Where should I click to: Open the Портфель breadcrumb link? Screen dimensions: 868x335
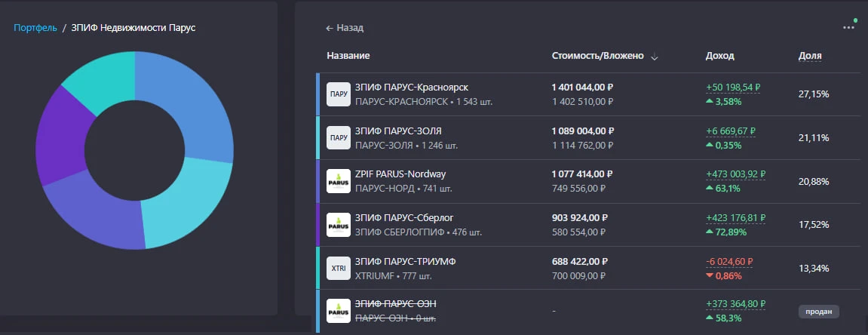(35, 28)
